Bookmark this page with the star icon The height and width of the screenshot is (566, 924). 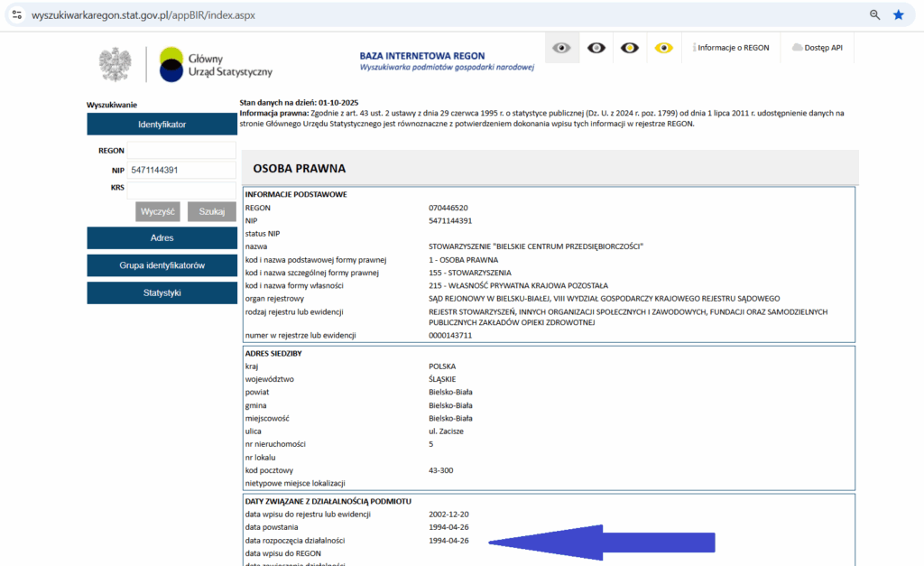pos(899,14)
